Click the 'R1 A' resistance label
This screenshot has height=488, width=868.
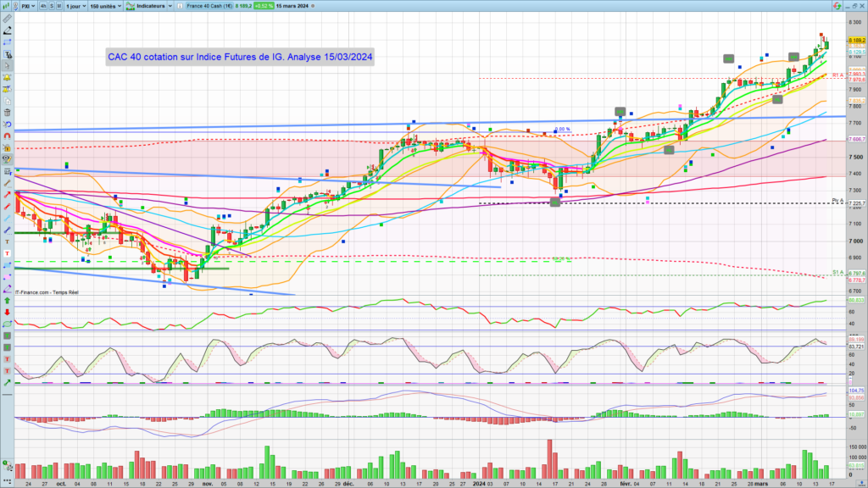[837, 75]
